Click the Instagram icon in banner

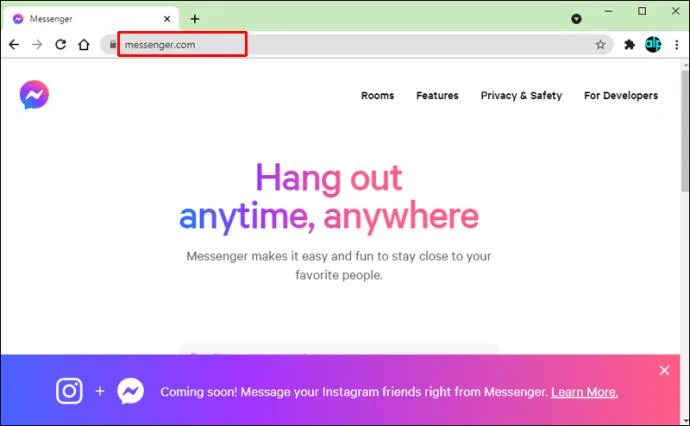click(69, 391)
